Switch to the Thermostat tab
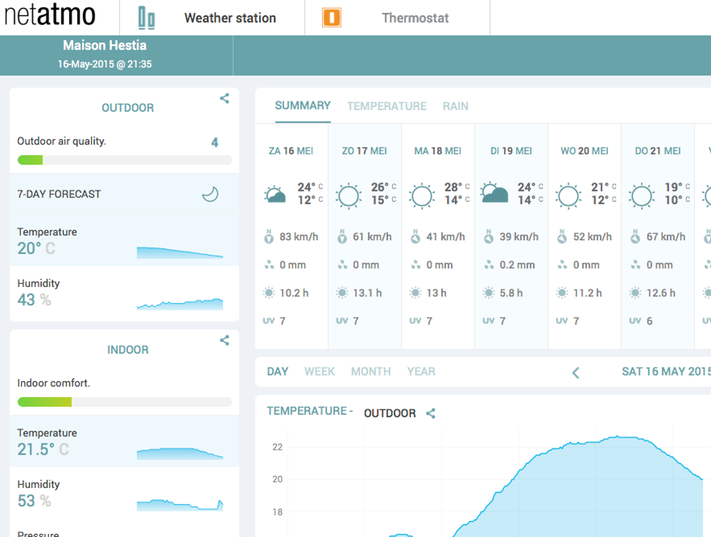Viewport: 711px width, 537px height. point(415,18)
